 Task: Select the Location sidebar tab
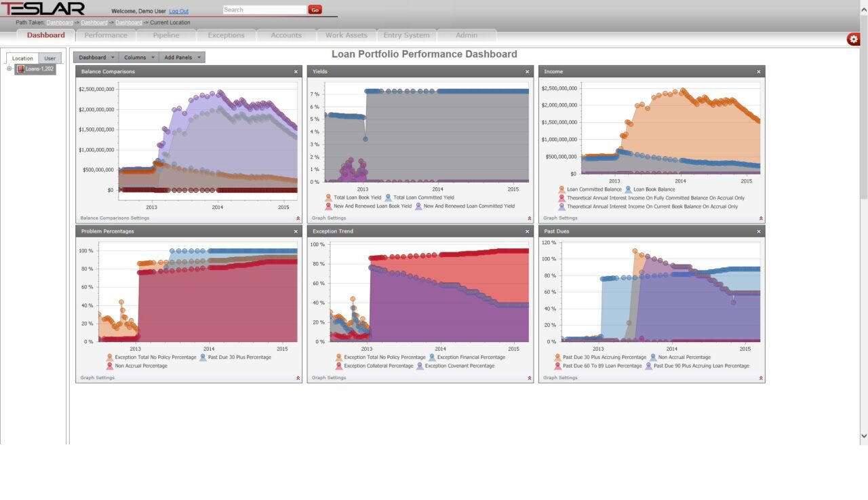(22, 58)
